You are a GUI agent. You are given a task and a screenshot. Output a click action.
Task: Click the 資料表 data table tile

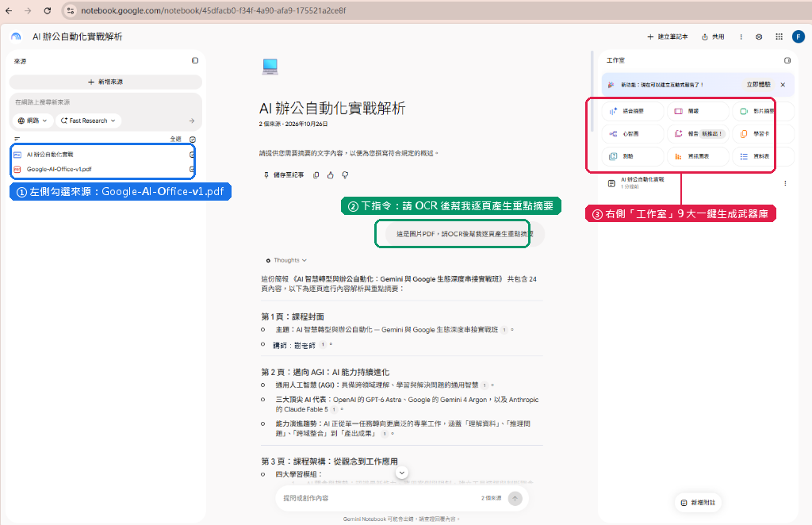[x=764, y=156]
